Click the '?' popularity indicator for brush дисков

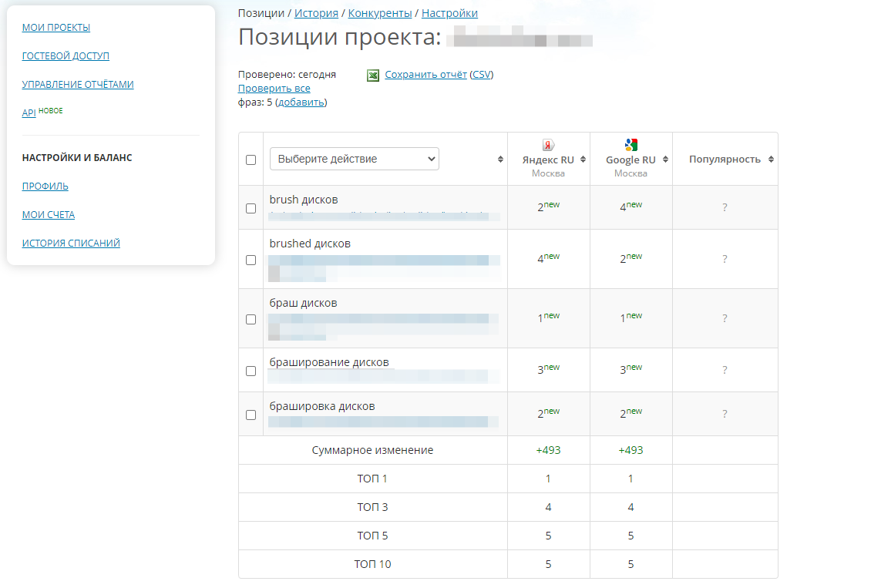coord(725,207)
